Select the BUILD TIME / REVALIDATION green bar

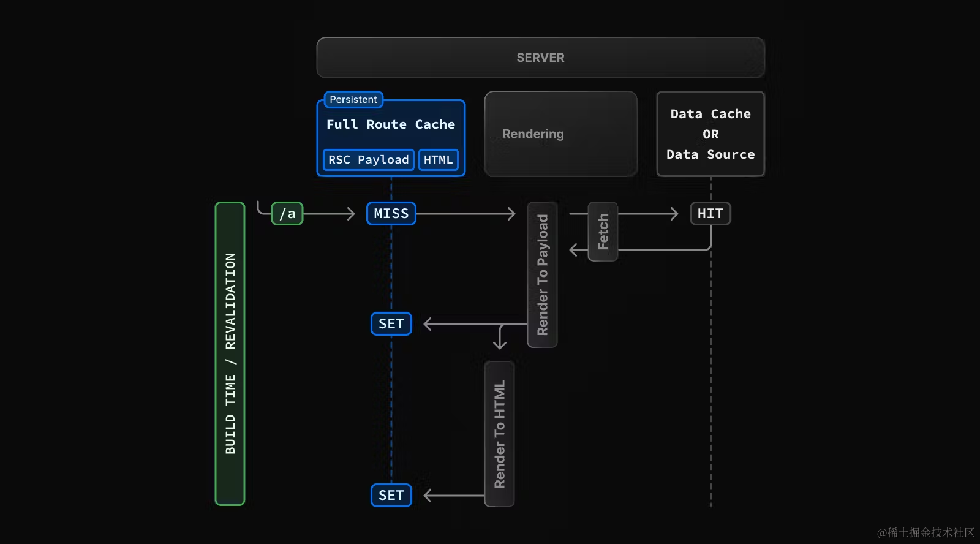pos(230,353)
